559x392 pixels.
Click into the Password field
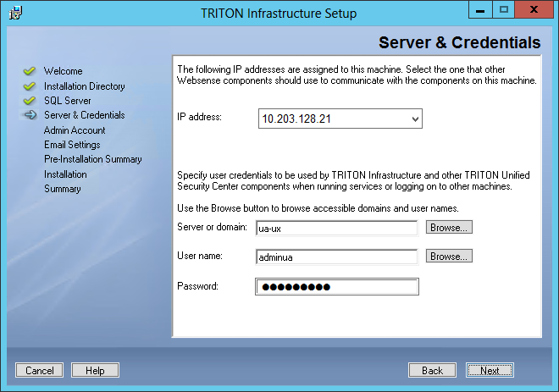337,286
